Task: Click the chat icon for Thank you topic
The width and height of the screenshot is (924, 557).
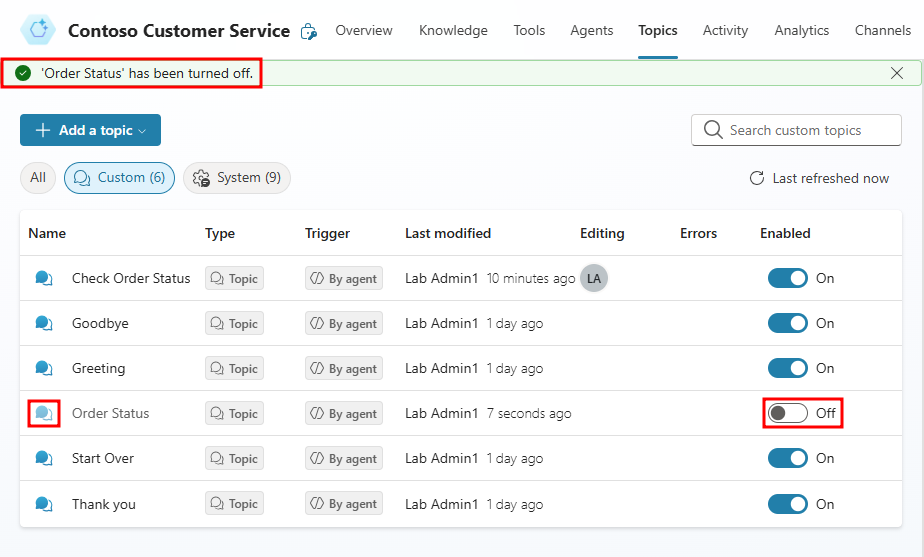Action: [x=44, y=504]
